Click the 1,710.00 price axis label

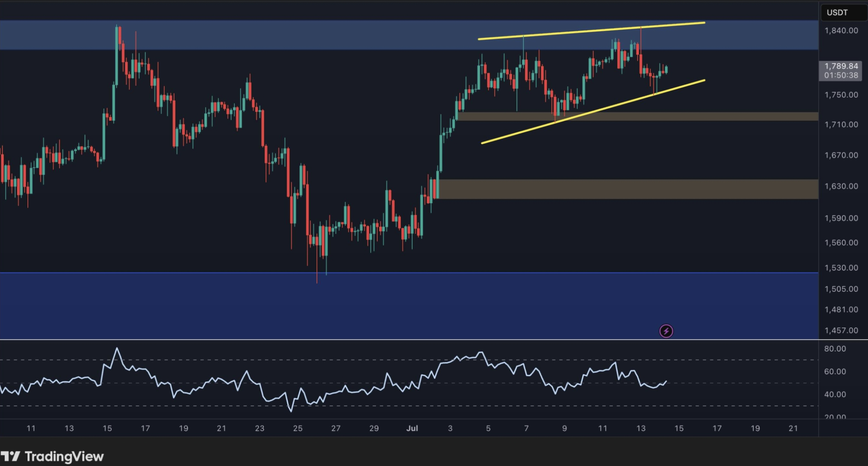tap(841, 124)
